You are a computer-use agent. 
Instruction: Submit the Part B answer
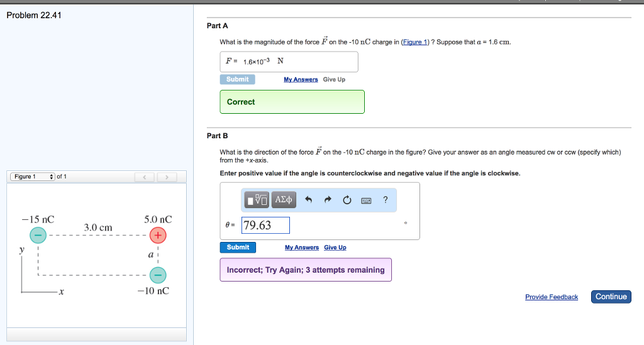click(x=238, y=248)
